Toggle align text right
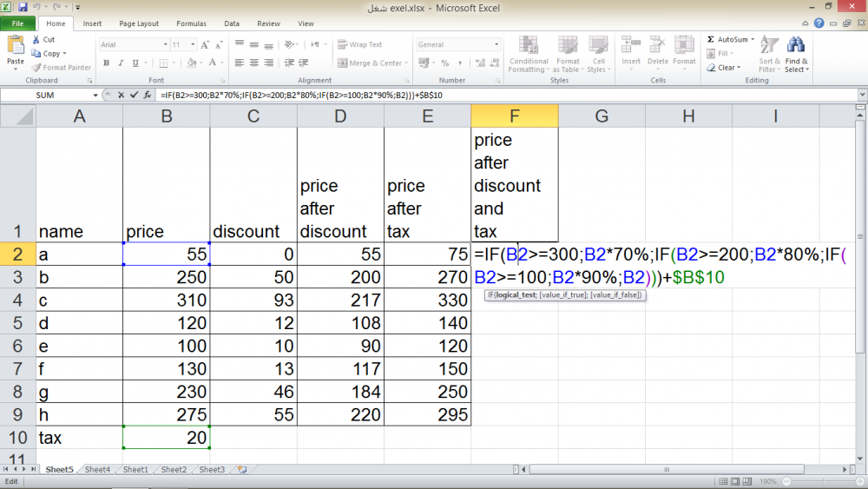 [268, 63]
